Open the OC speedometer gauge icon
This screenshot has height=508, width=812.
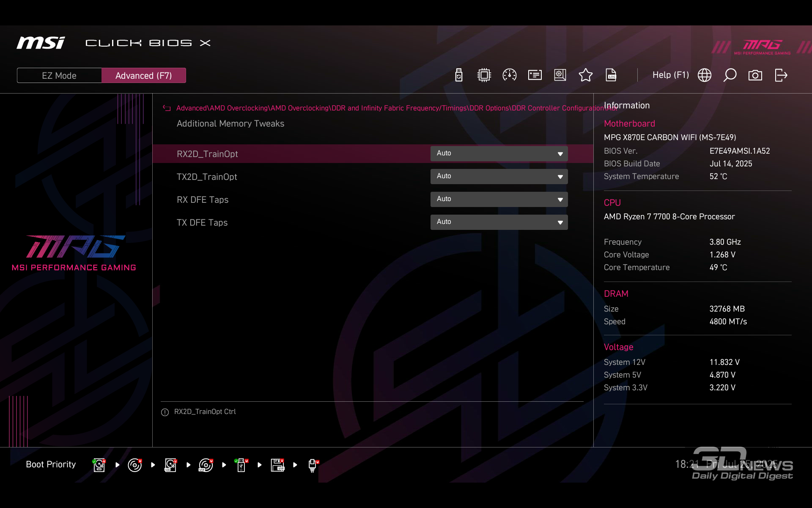click(x=510, y=75)
